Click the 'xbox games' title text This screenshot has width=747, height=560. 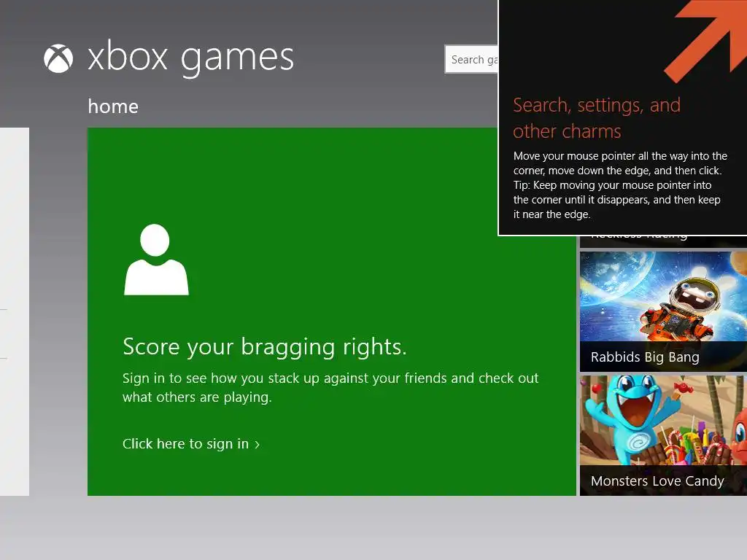point(190,58)
